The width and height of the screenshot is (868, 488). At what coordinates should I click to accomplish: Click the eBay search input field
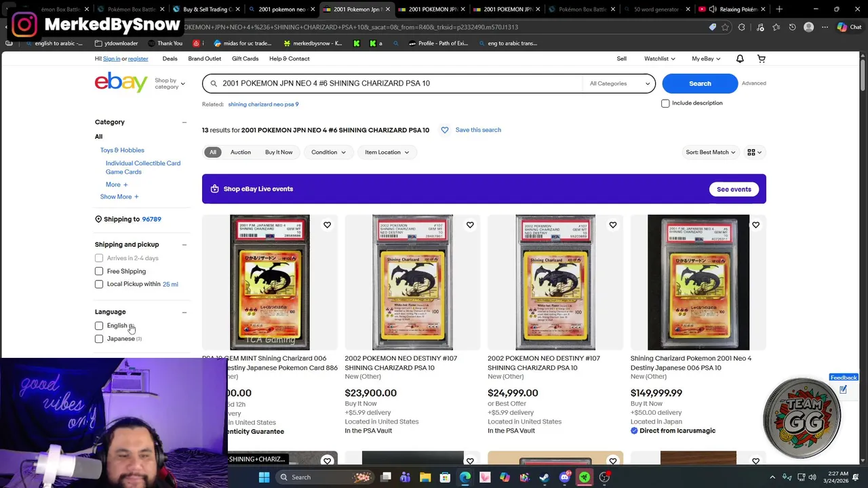coord(400,83)
